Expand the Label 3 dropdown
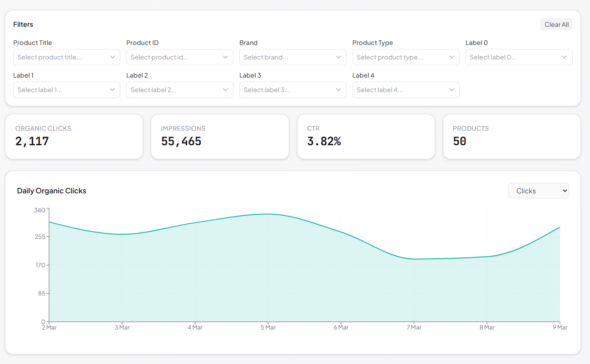The image size is (590, 364). [293, 90]
